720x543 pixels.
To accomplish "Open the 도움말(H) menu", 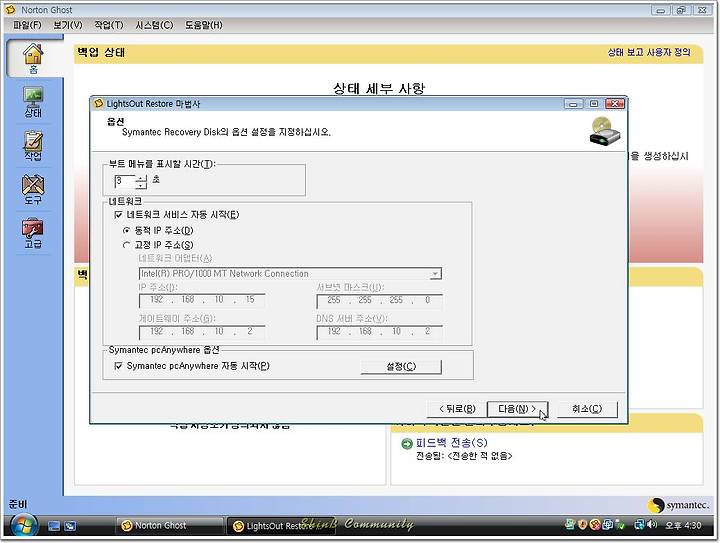I will click(x=203, y=25).
